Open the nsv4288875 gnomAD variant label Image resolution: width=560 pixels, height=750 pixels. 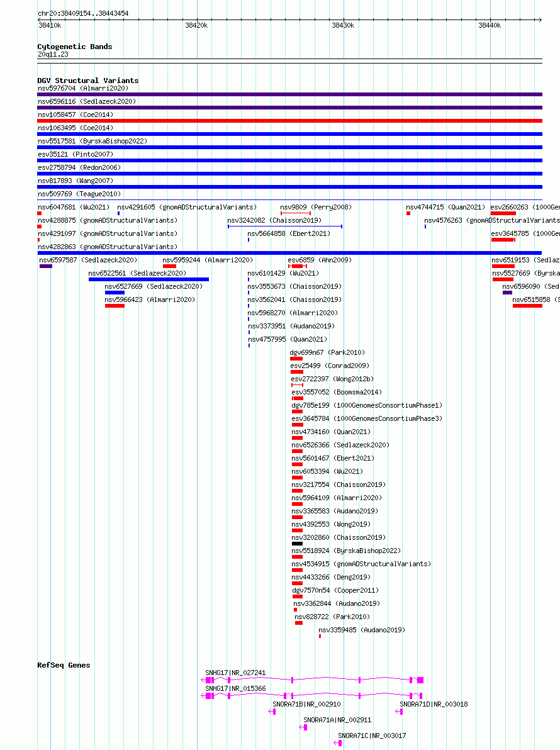click(x=108, y=220)
